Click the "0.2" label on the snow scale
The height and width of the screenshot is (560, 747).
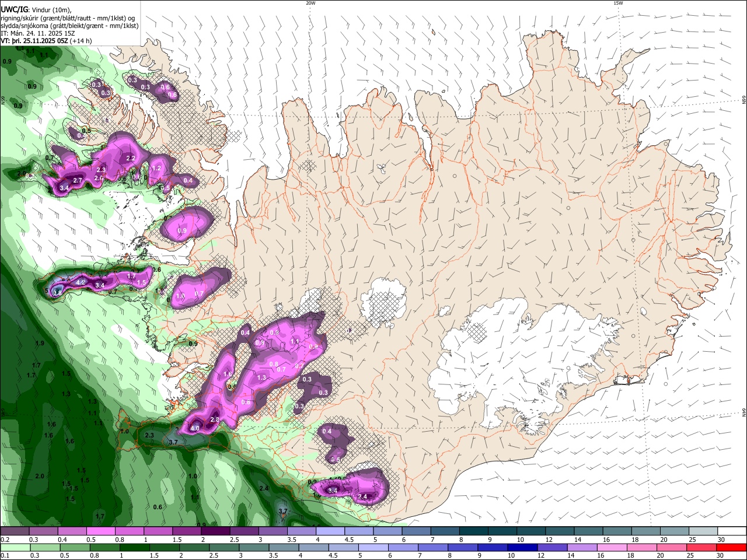5,540
